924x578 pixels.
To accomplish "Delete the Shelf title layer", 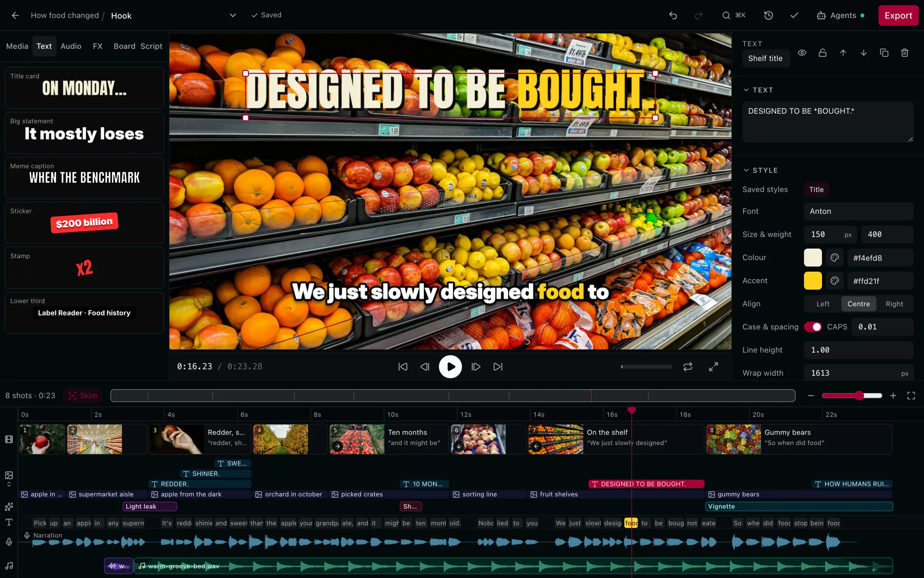I will click(x=905, y=53).
